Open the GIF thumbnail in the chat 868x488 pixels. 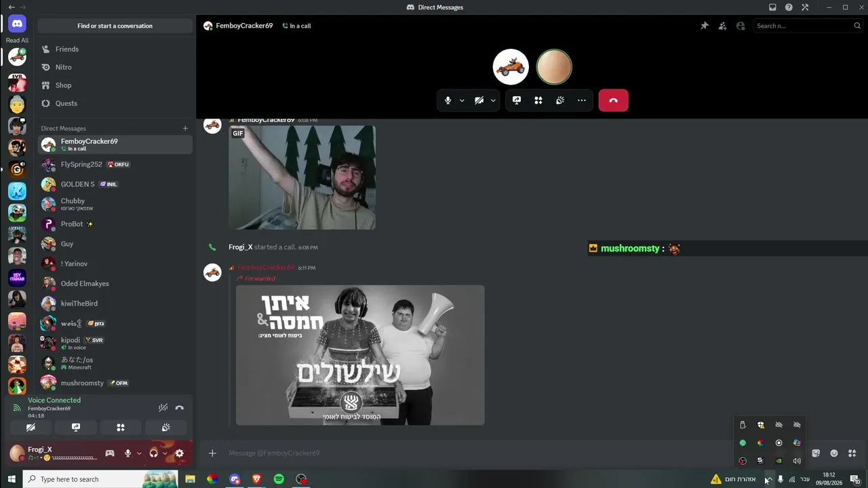(302, 178)
